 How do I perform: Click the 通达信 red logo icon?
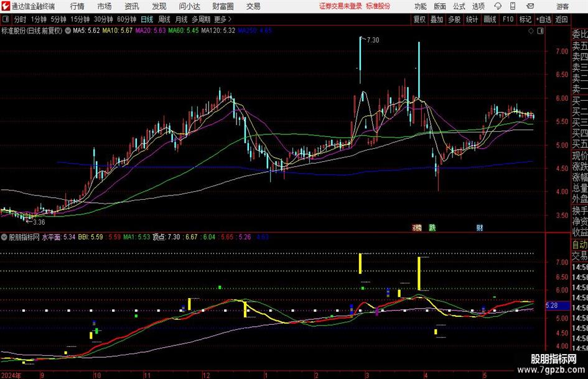5,6
